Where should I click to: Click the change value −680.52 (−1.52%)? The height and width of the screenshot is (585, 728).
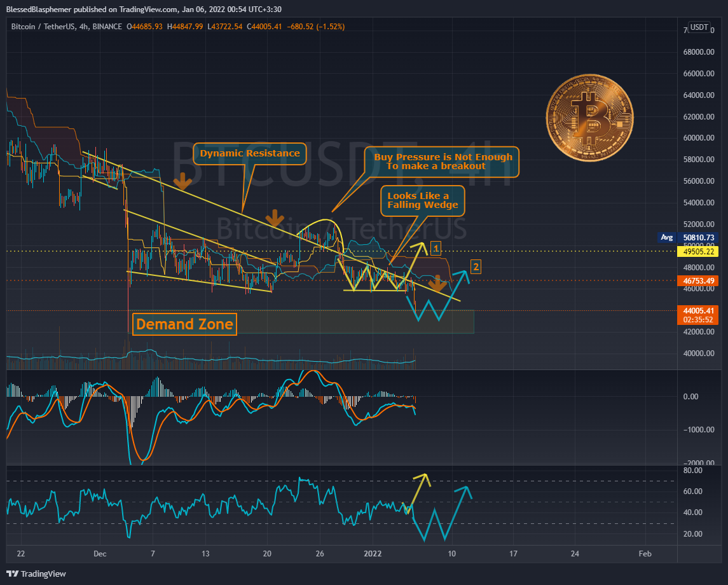click(316, 27)
